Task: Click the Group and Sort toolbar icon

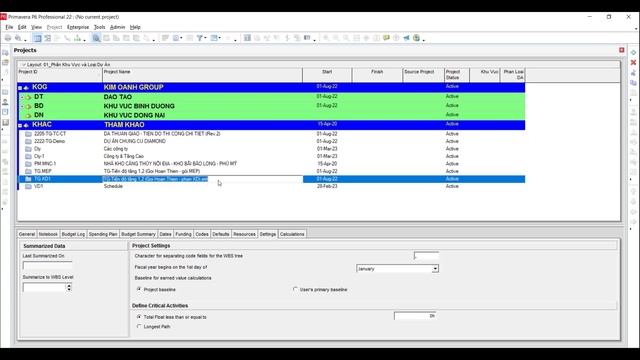Action: pos(215,38)
